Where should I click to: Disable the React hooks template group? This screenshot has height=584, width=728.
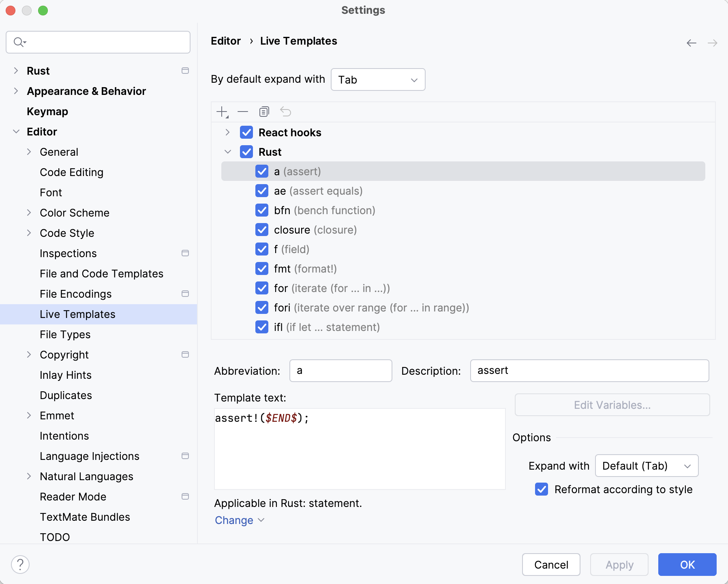246,132
